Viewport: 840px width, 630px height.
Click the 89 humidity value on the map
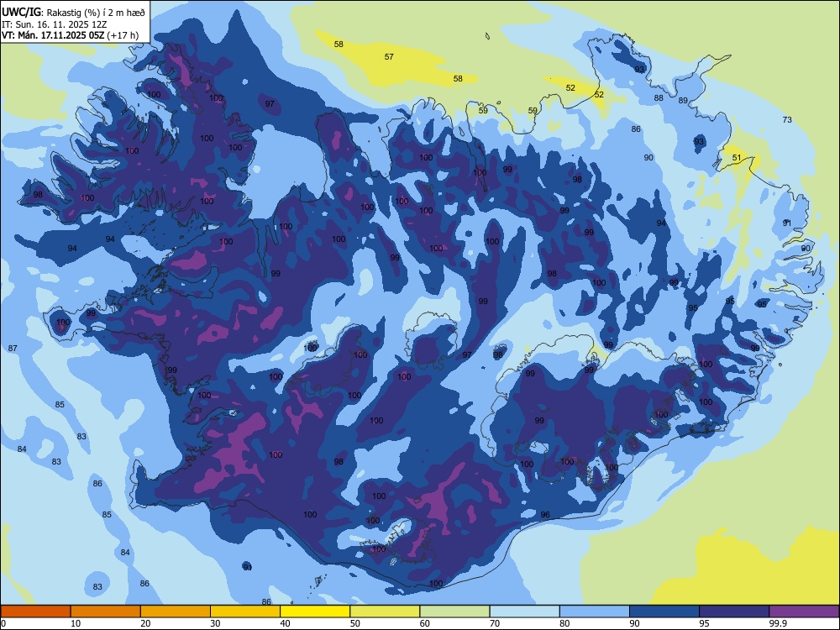[683, 101]
